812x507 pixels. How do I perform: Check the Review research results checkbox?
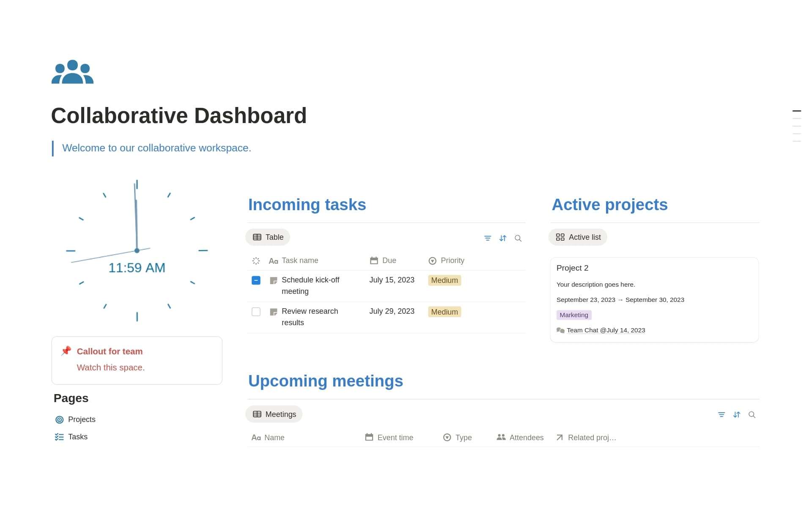[256, 312]
